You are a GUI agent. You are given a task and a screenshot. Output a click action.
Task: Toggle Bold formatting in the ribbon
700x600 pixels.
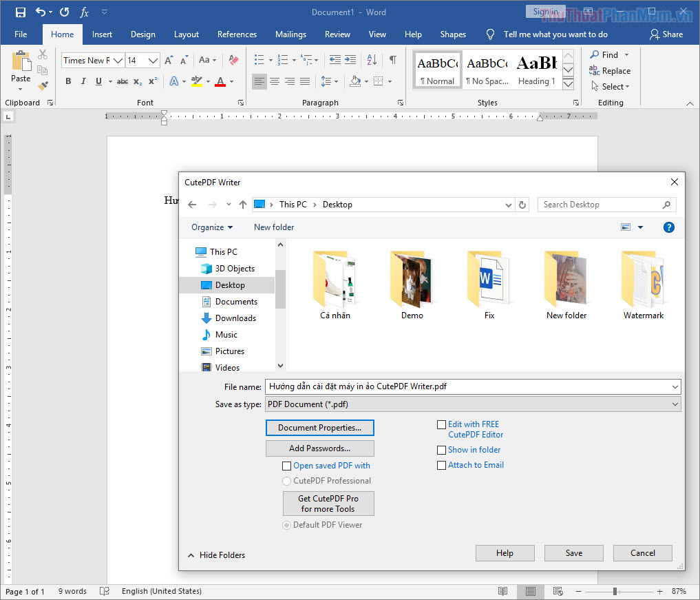67,81
